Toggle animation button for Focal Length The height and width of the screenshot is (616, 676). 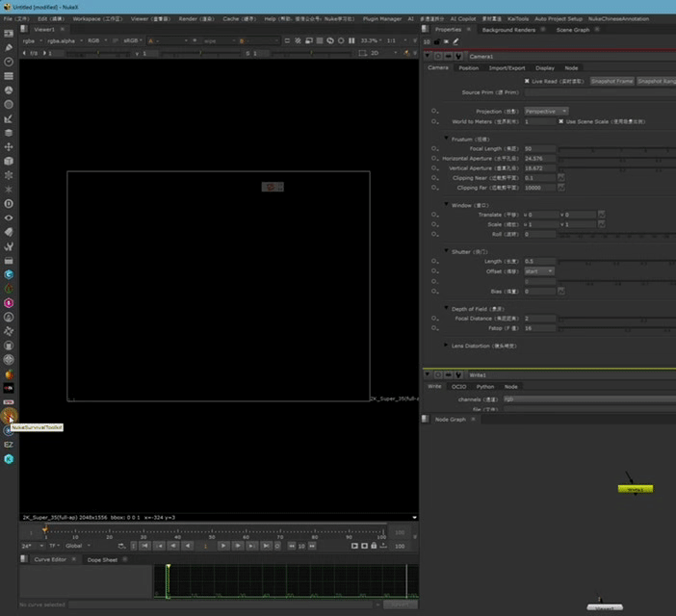click(434, 148)
